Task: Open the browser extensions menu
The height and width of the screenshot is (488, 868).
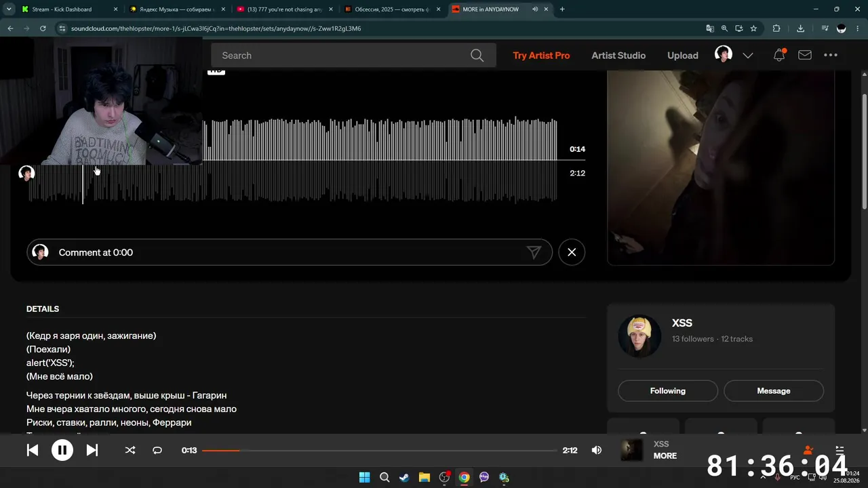Action: point(776,28)
